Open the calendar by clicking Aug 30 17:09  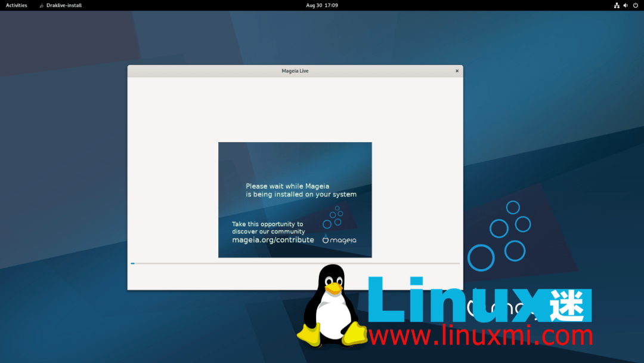[322, 5]
